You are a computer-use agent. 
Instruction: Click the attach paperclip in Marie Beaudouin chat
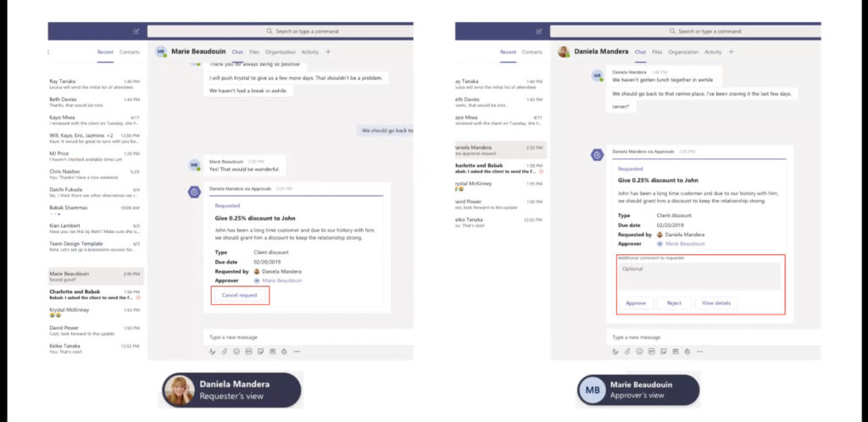224,351
